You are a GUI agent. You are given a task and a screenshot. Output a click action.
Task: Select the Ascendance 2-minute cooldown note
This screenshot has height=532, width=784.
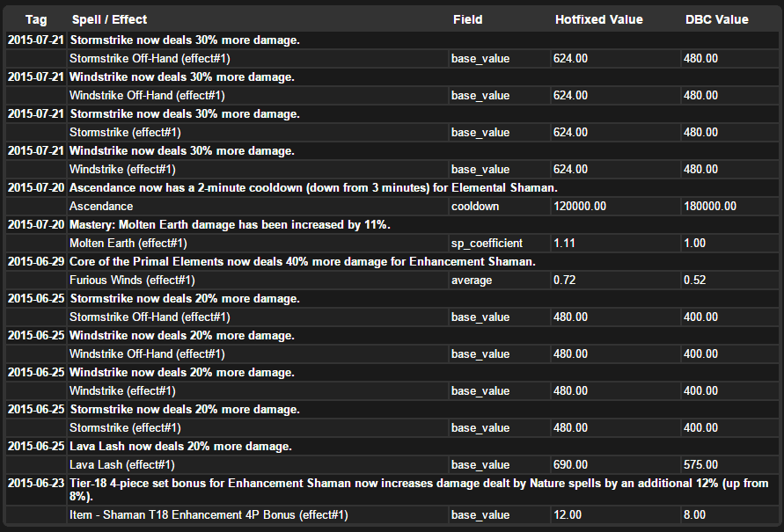313,188
